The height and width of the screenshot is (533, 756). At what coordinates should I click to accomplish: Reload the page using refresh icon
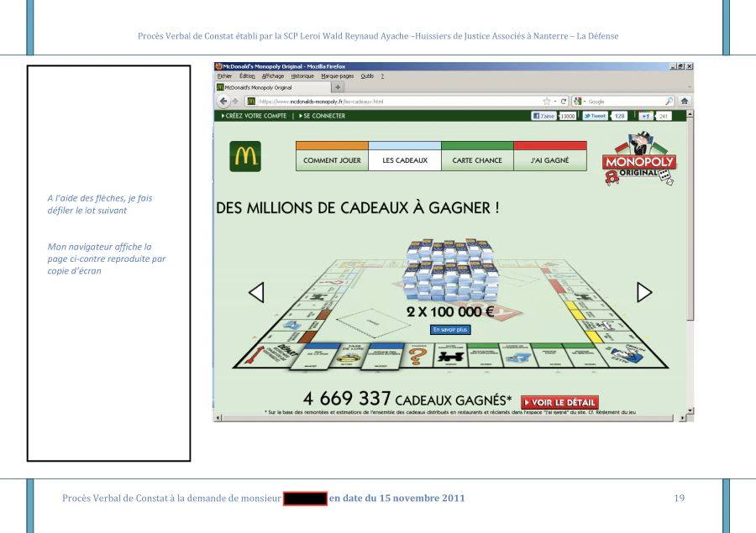click(x=564, y=102)
